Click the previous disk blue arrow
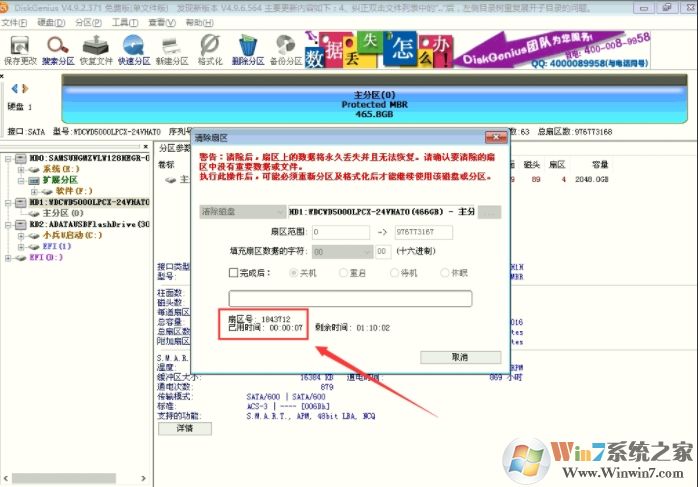Image resolution: width=700 pixels, height=487 pixels. pyautogui.click(x=15, y=88)
